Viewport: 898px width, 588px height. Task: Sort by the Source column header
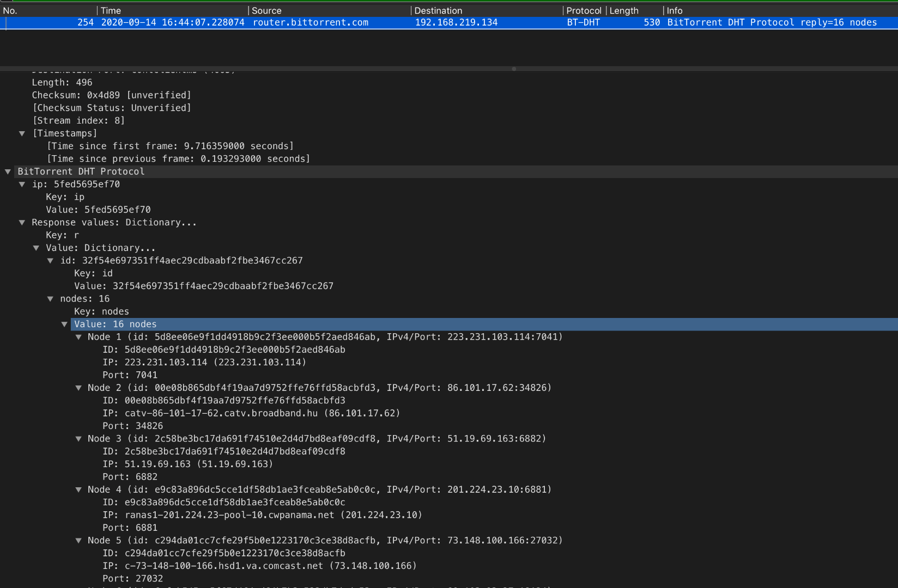[x=266, y=10]
